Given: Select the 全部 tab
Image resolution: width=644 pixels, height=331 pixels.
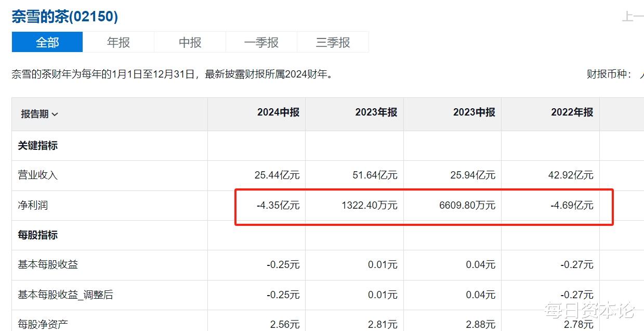Looking at the screenshot, I should 47,42.
